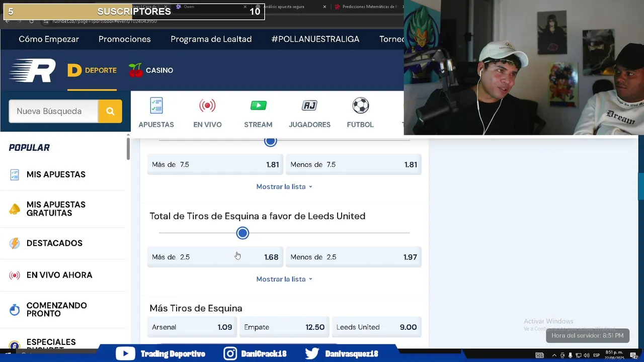
Task: Close the Análisis apuesta segura tab
Action: (325, 7)
